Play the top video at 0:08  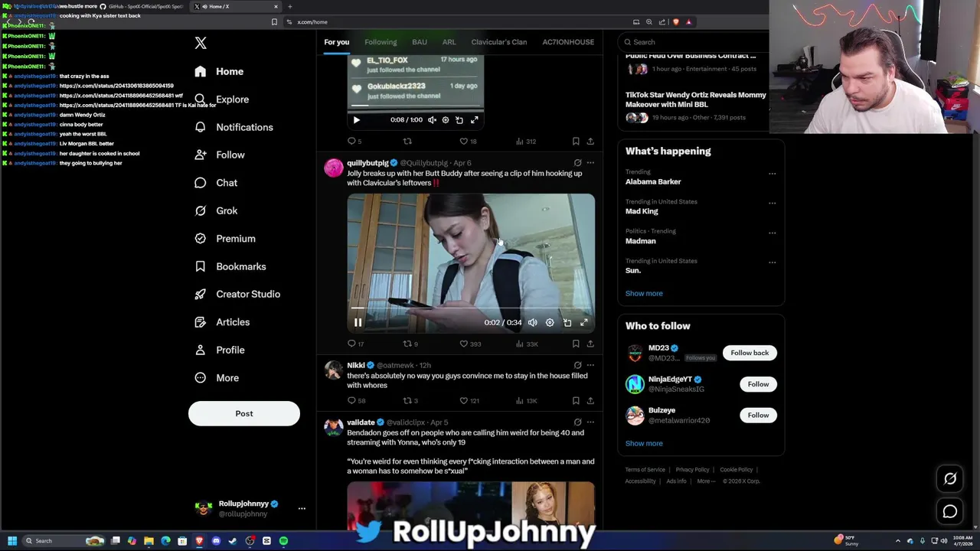pos(356,119)
